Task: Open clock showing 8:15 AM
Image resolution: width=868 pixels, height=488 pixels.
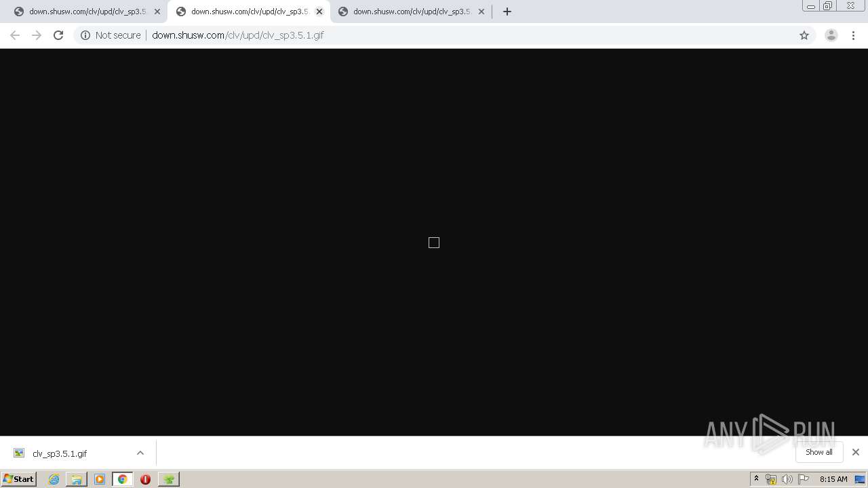Action: (x=833, y=479)
